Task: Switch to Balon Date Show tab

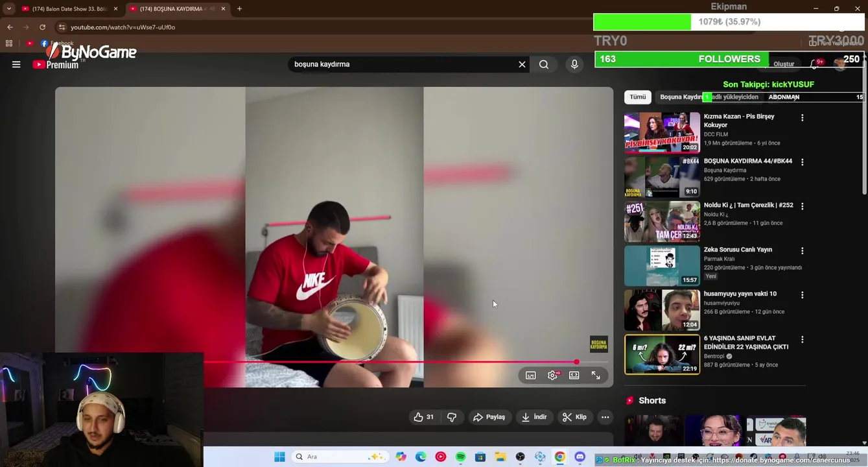Action: (69, 8)
